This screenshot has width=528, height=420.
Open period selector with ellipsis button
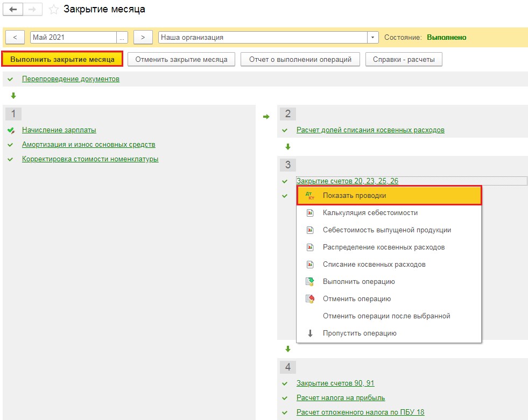123,38
